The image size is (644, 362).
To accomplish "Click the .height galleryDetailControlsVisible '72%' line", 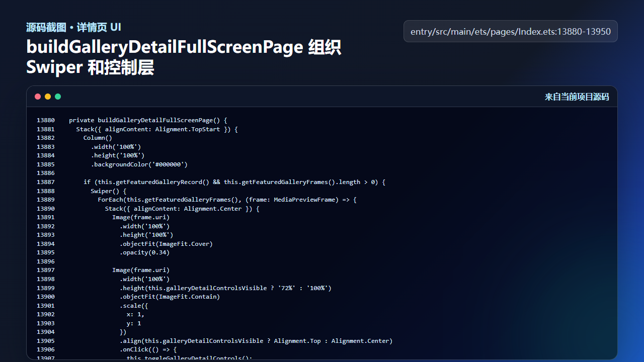I will coord(225,288).
